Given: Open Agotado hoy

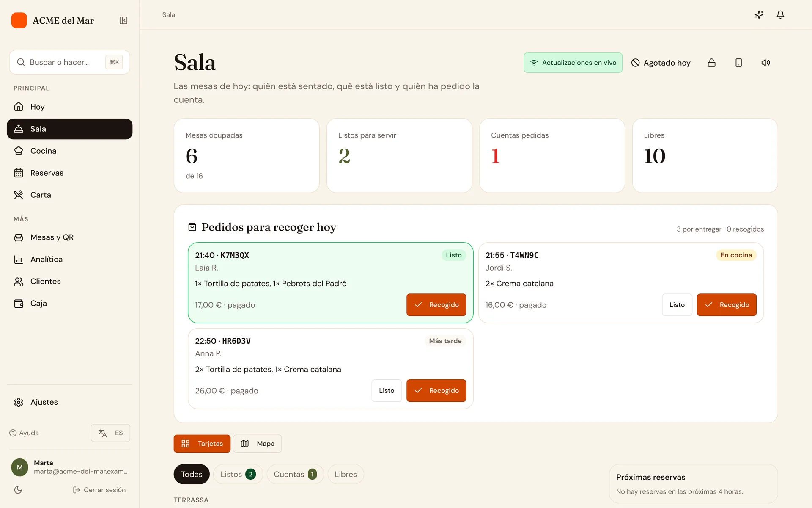Looking at the screenshot, I should pos(661,63).
